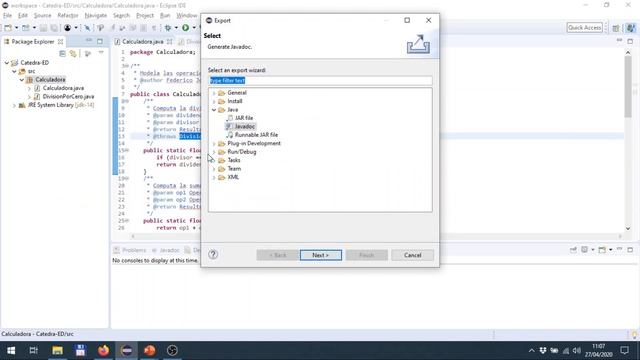Expand the General folder in Export dialog
640x360 pixels.
click(214, 93)
